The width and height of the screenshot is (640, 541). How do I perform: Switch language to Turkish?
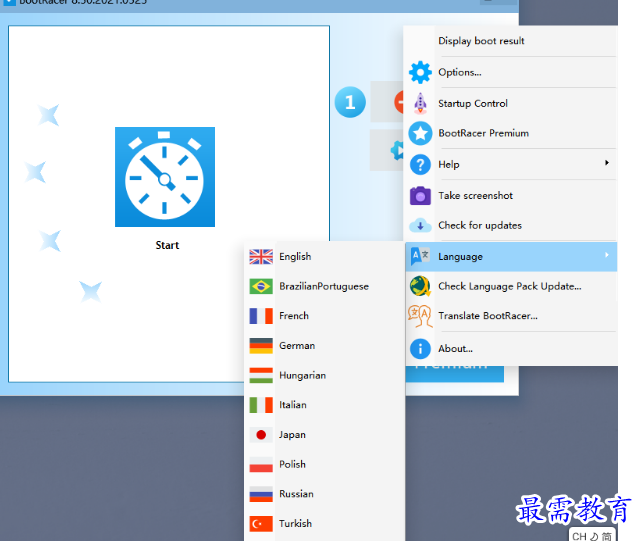324,524
